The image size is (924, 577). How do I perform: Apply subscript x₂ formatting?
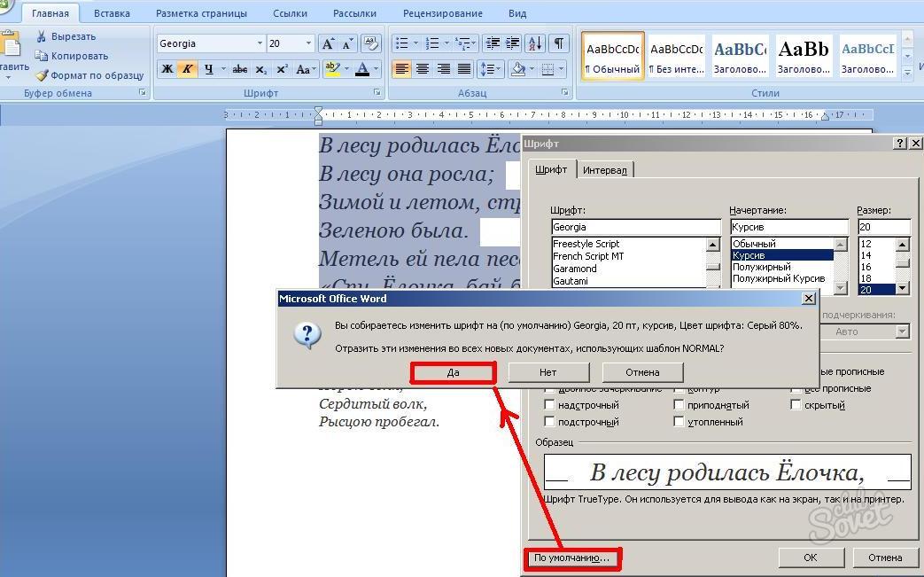coord(261,69)
